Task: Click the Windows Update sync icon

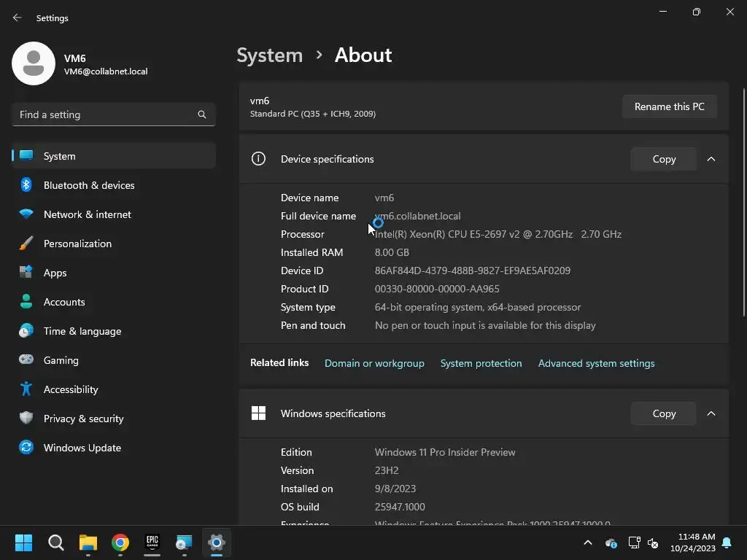Action: click(x=26, y=447)
